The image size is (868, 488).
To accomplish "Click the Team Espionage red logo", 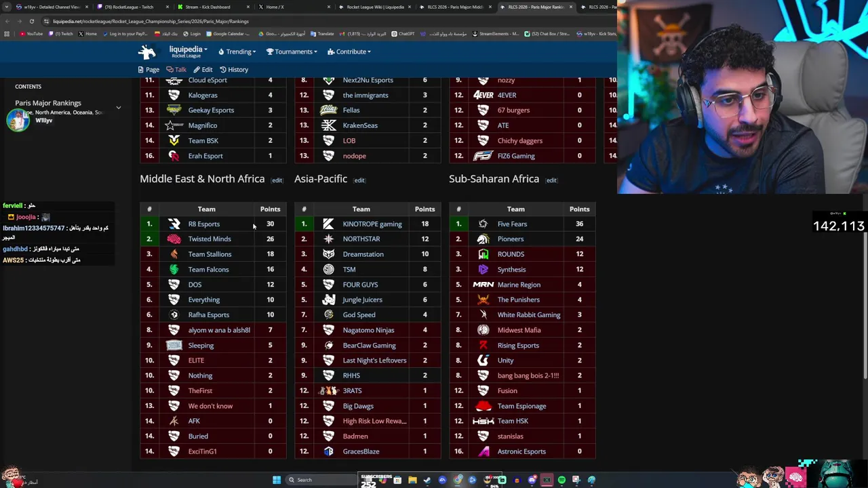I will point(484,406).
